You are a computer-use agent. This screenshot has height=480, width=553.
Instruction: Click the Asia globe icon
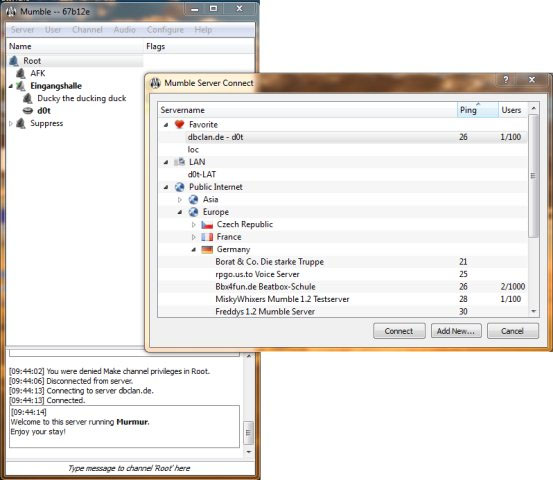[193, 200]
